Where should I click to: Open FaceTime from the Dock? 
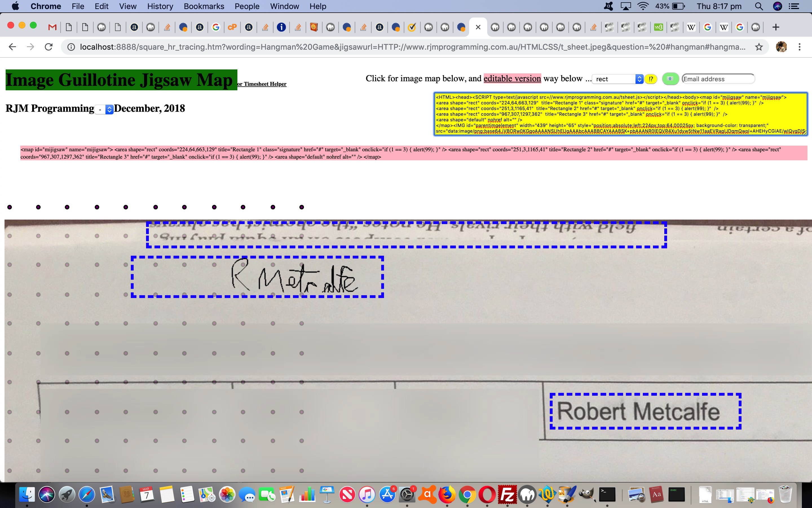267,494
